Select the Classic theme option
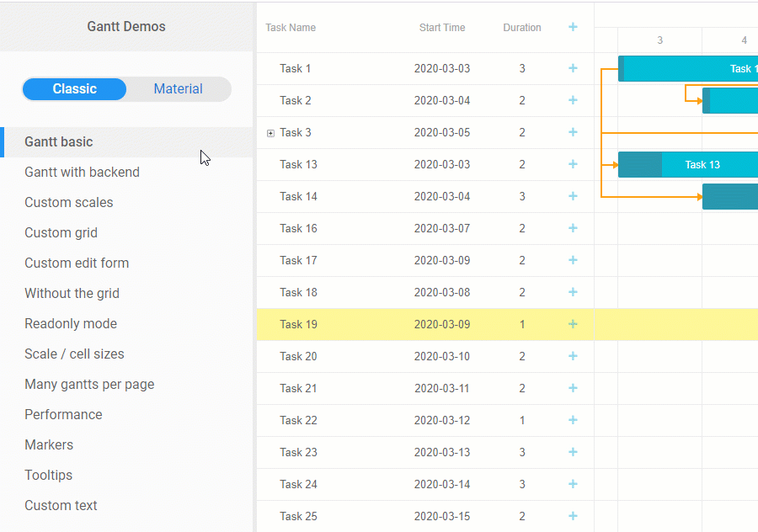Viewport: 758px width, 532px height. 74,88
